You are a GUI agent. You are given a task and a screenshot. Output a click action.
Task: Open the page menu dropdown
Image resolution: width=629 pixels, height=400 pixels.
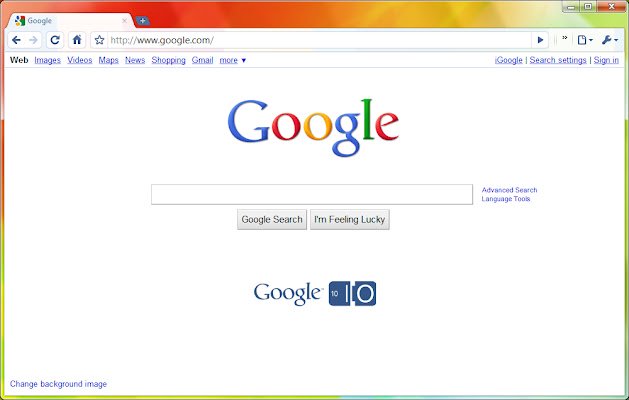[584, 40]
